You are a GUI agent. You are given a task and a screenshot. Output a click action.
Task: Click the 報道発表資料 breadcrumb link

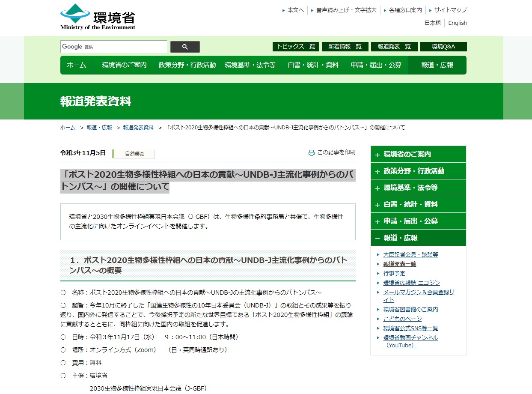coord(138,128)
